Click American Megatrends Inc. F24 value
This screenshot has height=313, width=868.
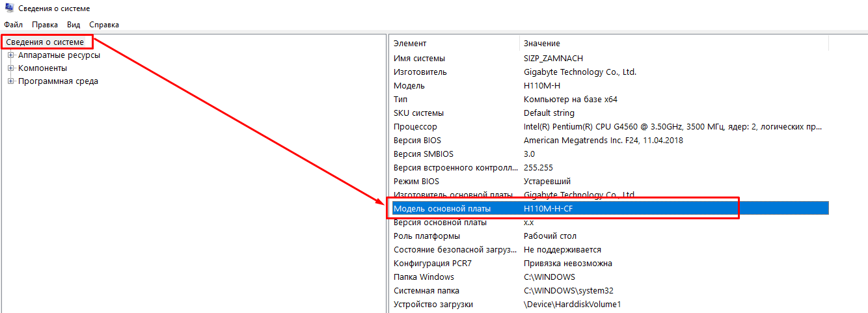point(604,141)
